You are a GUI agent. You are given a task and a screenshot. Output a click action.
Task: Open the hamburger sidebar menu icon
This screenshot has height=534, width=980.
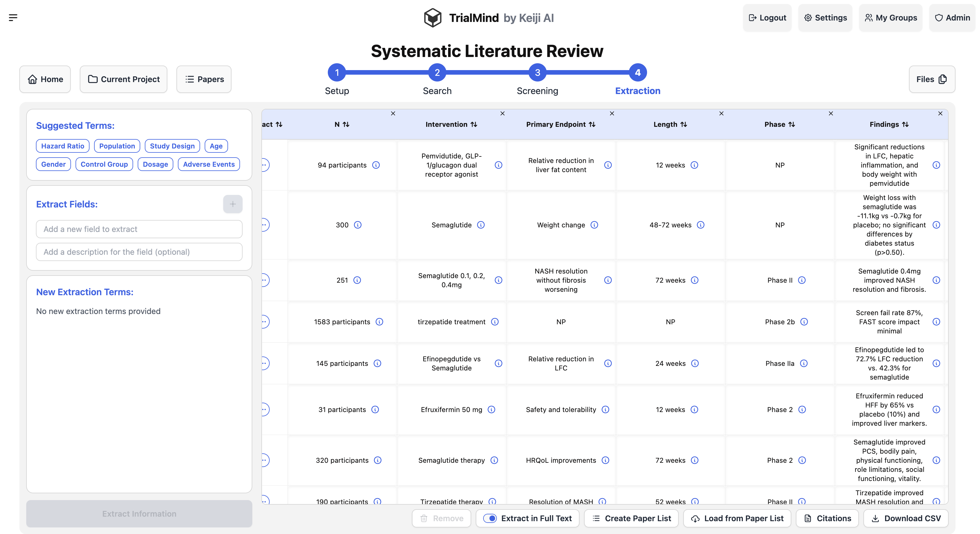(13, 17)
